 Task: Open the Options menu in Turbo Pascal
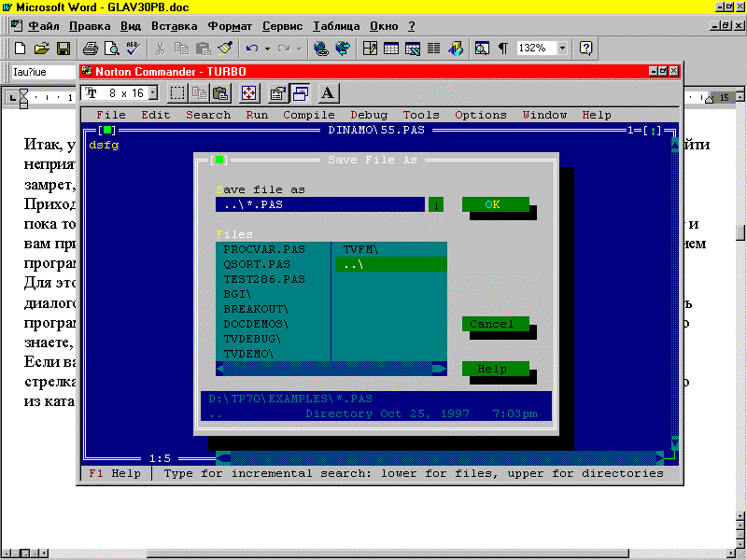481,115
